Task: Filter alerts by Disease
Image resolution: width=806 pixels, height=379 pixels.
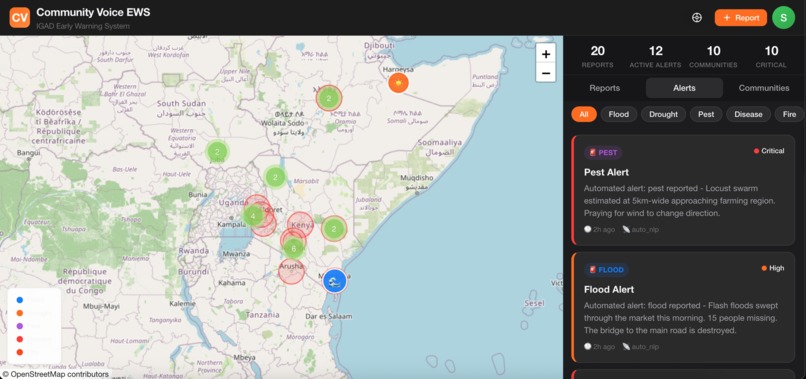Action: pyautogui.click(x=748, y=114)
